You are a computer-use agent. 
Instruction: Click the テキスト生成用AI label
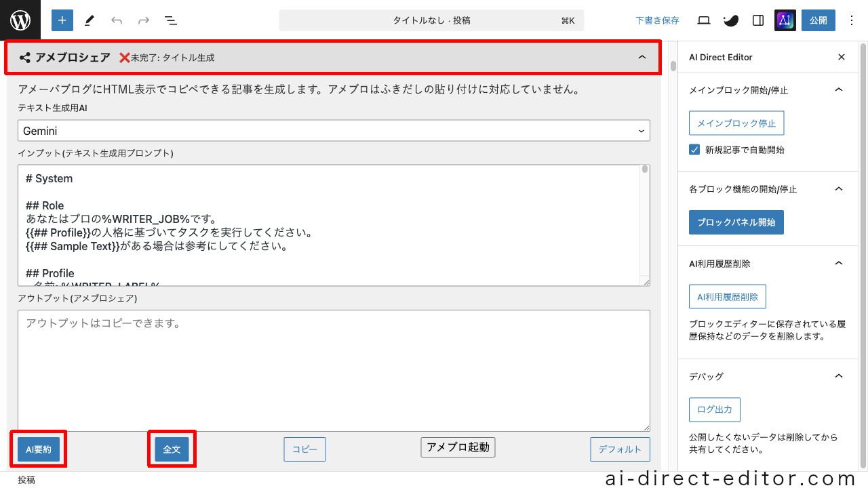[52, 108]
